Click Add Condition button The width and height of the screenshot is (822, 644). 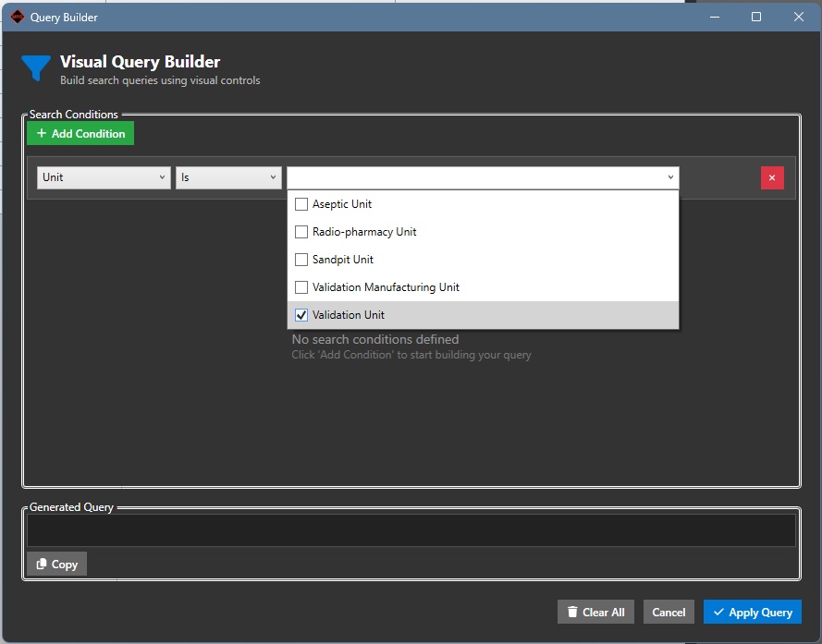tap(80, 134)
